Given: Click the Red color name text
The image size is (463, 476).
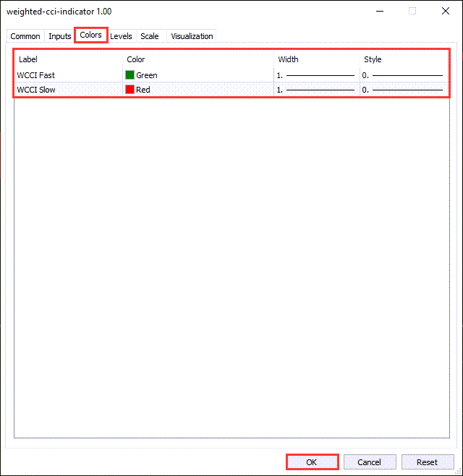Looking at the screenshot, I should click(143, 90).
